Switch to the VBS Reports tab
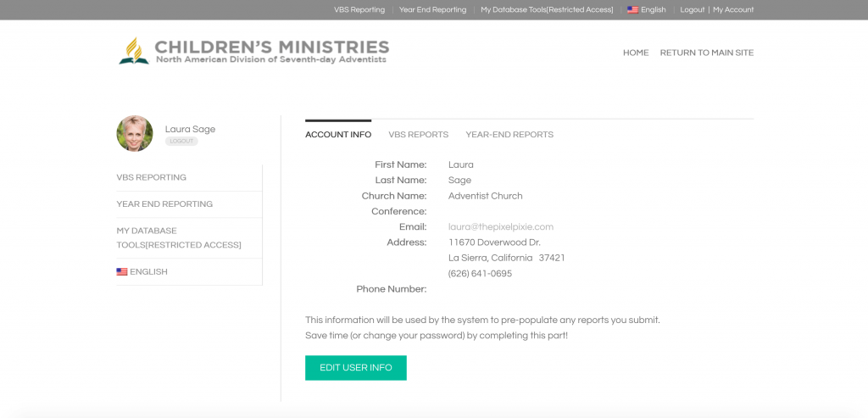868x418 pixels. click(418, 135)
